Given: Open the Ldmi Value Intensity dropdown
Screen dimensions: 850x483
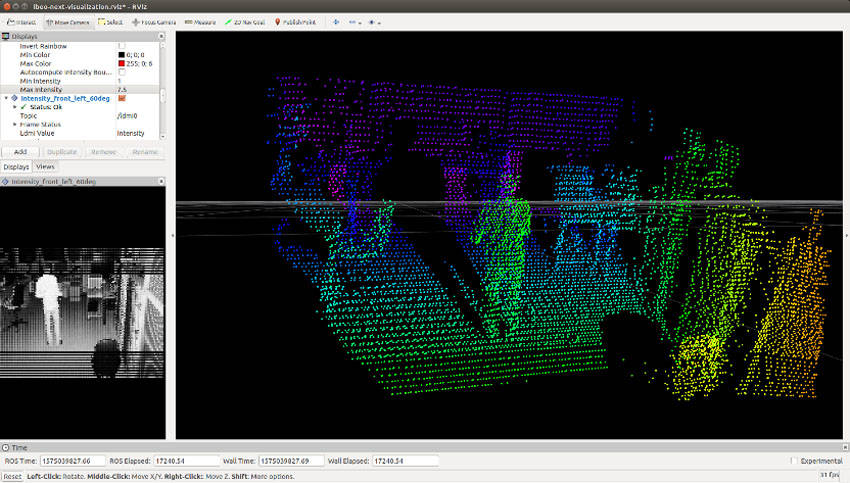Looking at the screenshot, I should [138, 133].
